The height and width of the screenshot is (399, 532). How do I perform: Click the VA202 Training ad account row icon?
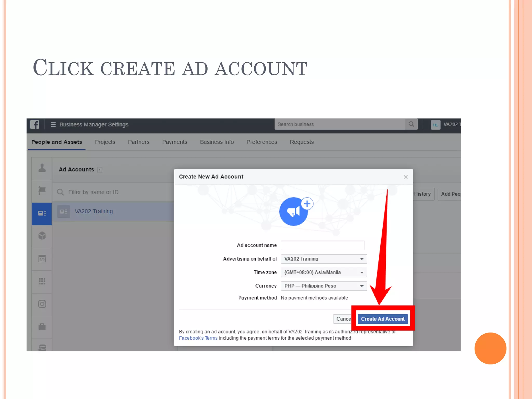[x=64, y=211]
